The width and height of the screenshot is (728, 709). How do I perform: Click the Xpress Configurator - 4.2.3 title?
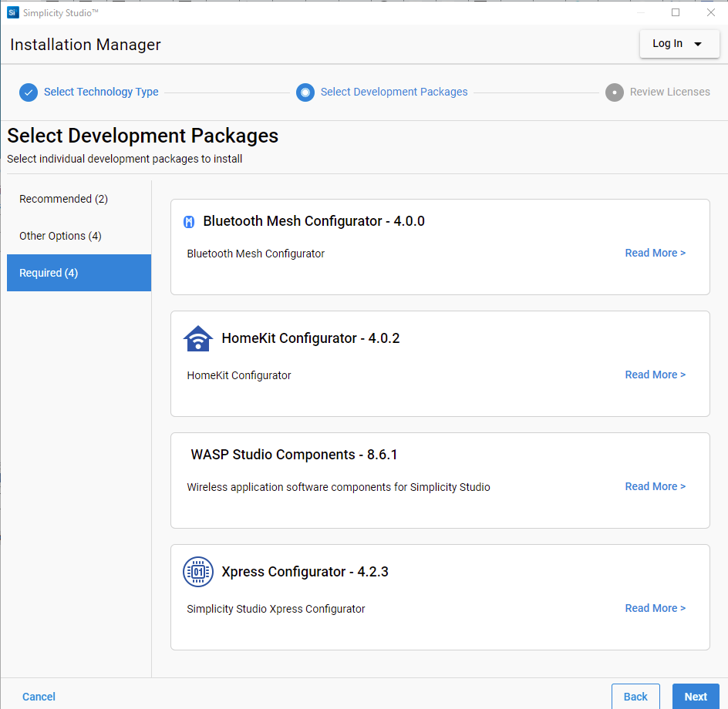[305, 572]
